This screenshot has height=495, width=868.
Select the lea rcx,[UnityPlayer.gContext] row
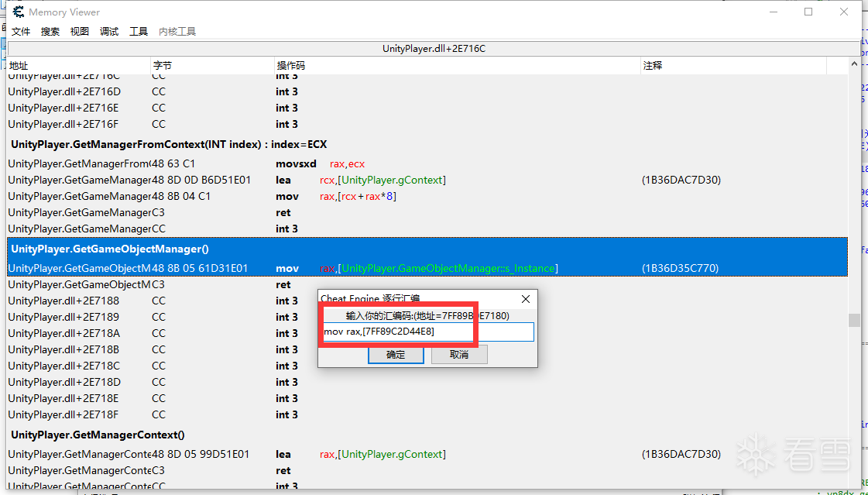pos(427,180)
